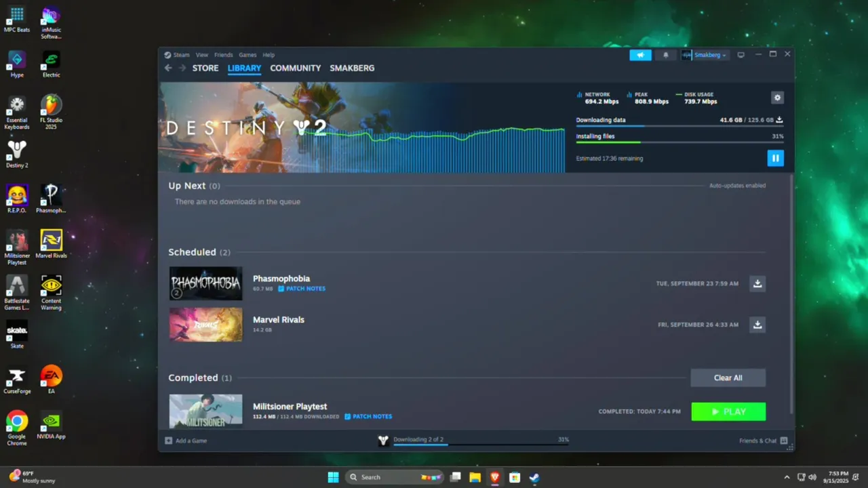Open Google Chrome desktop icon
The width and height of the screenshot is (868, 488).
pyautogui.click(x=17, y=429)
